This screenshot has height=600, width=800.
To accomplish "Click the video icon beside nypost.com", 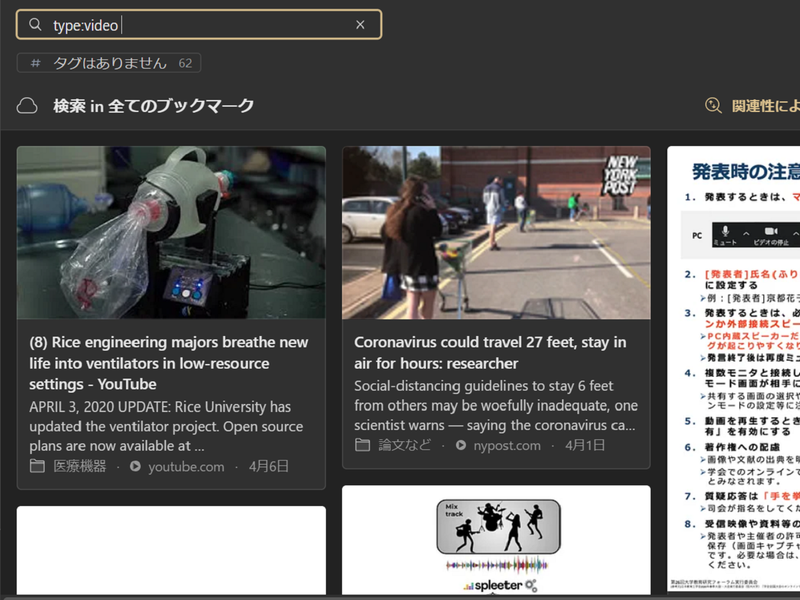I will [461, 445].
